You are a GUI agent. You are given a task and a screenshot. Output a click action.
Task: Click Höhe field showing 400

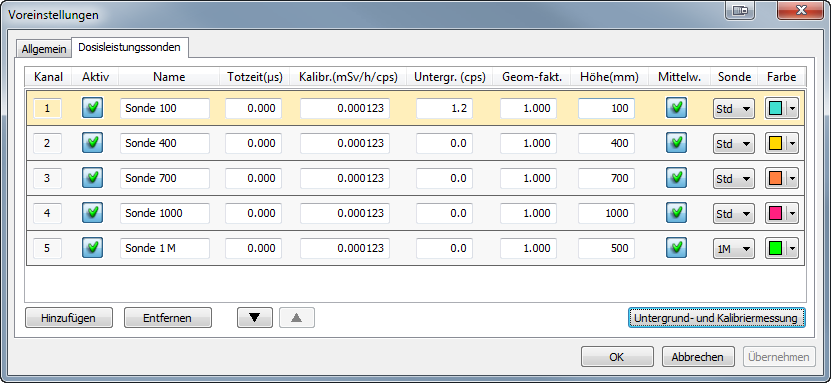click(606, 144)
